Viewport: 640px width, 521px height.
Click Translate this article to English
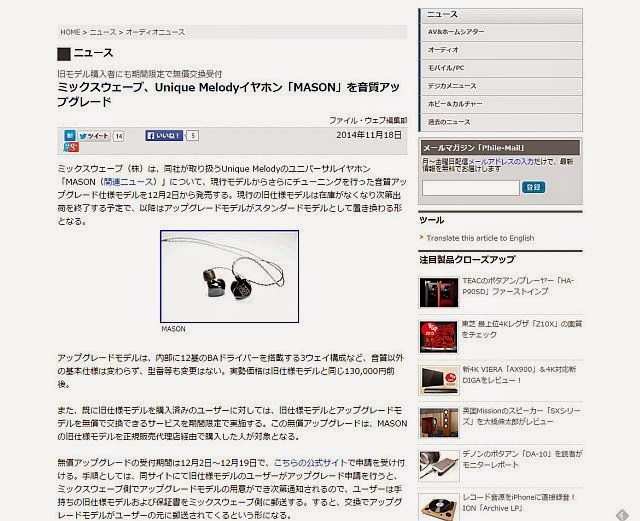480,238
